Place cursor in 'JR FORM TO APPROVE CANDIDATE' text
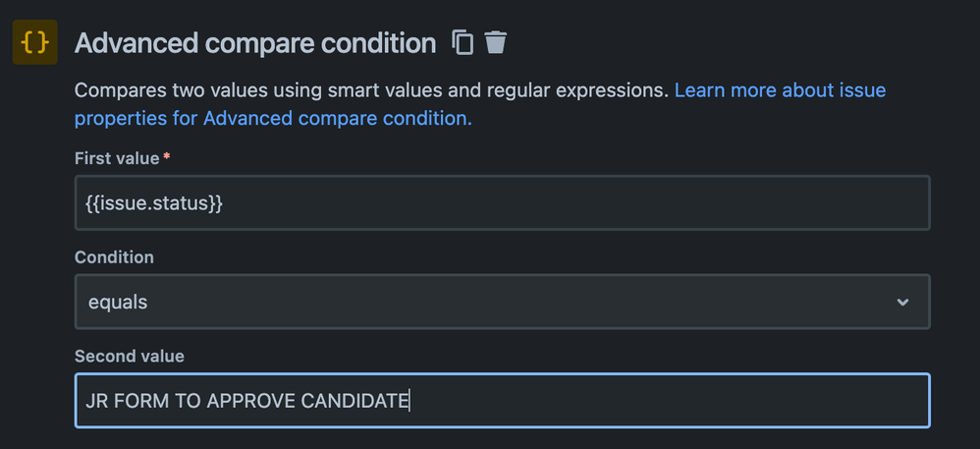Screen dimensions: 980x449 point(246,401)
